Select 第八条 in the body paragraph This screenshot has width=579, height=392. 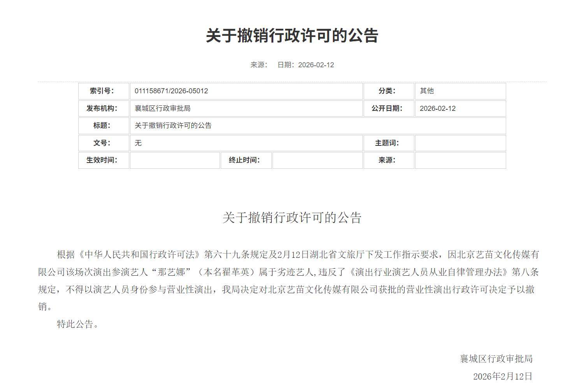pos(526,272)
